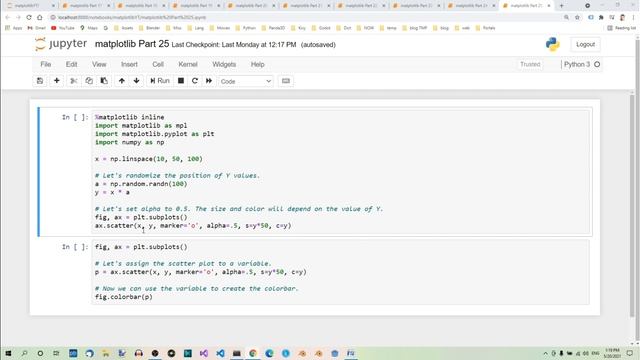Open the Edit menu
Screen dimensions: 640x360
tap(71, 64)
